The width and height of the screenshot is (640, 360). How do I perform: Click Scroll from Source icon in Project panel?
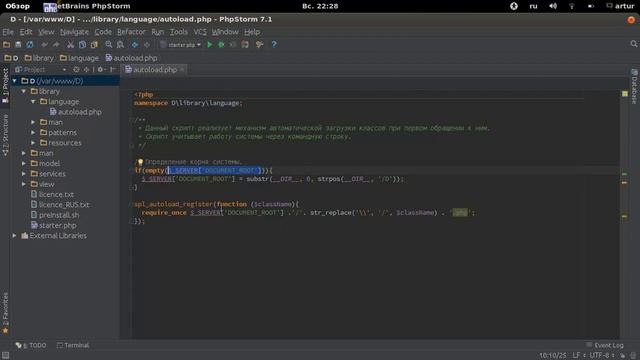pyautogui.click(x=76, y=70)
